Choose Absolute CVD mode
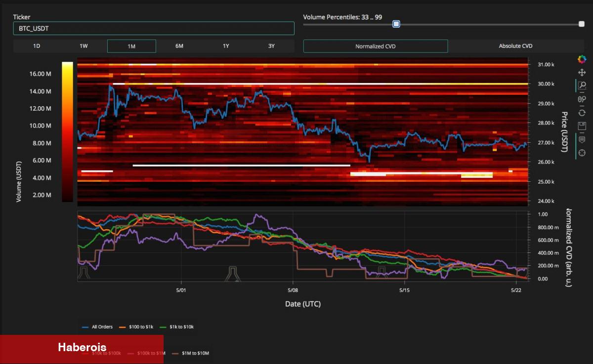Viewport: 593px width, 364px height. pyautogui.click(x=515, y=46)
